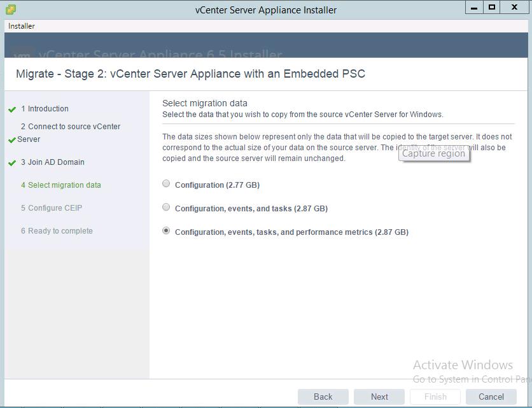Click the 'Configuration (2.77 GB)' label text

[x=217, y=185]
